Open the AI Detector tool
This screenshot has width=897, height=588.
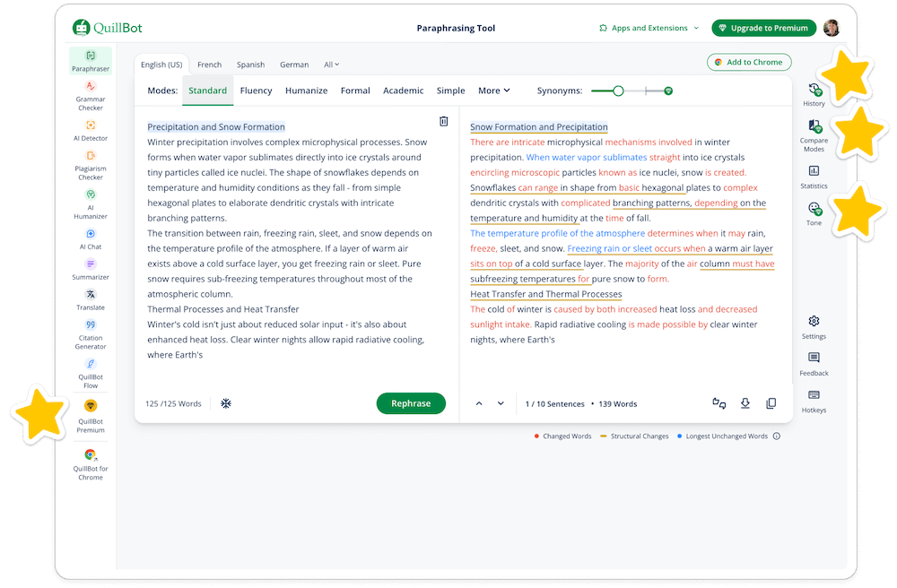pos(91,130)
